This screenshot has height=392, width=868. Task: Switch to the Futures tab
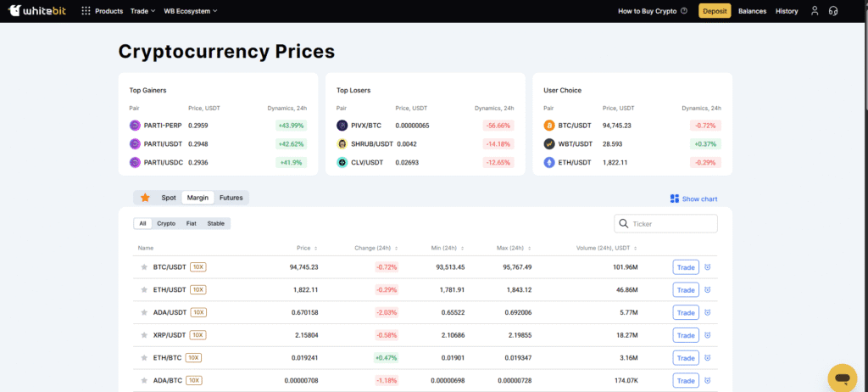pos(231,198)
